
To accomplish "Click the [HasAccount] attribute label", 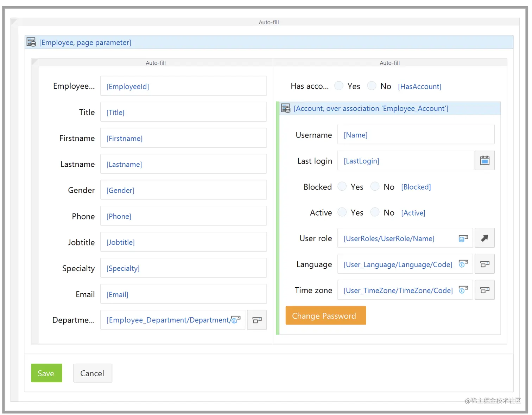I will tap(420, 87).
